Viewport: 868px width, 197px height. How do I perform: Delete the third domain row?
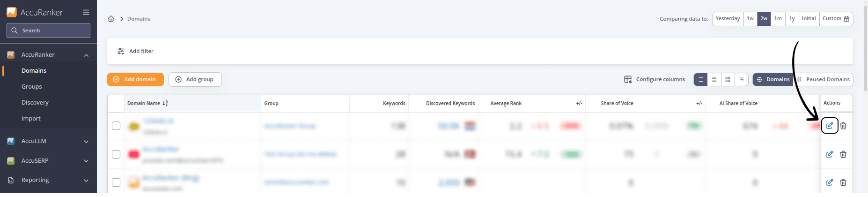tap(843, 182)
